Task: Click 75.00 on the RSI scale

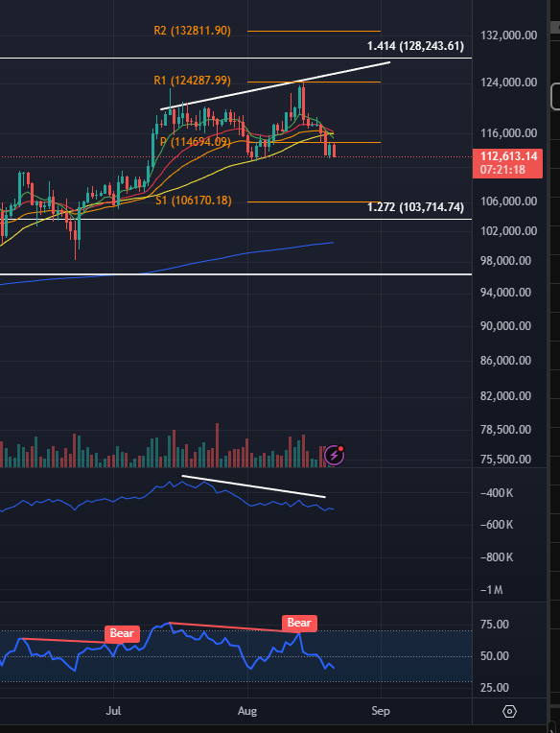Action: coord(495,625)
